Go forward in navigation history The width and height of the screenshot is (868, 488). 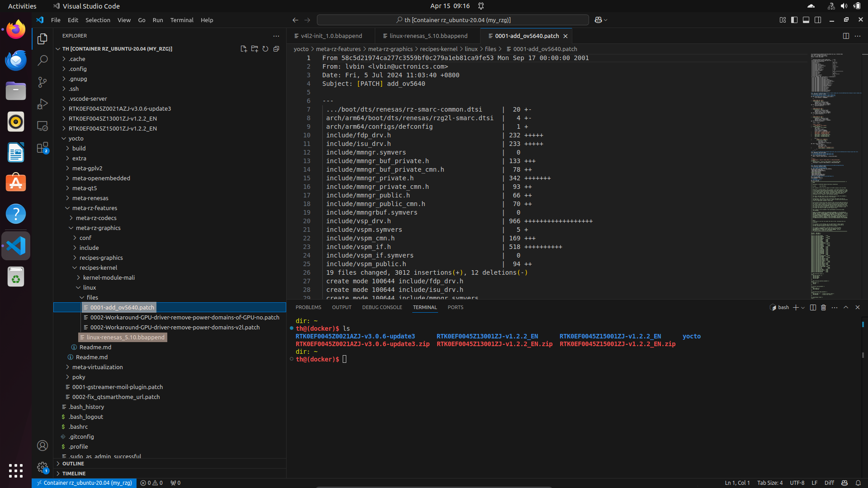pyautogui.click(x=307, y=20)
